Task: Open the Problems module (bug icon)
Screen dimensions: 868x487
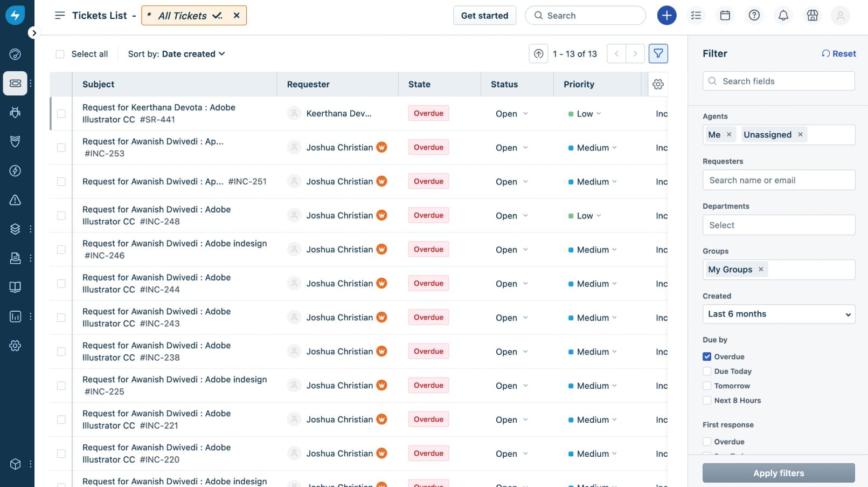Action: pyautogui.click(x=15, y=112)
